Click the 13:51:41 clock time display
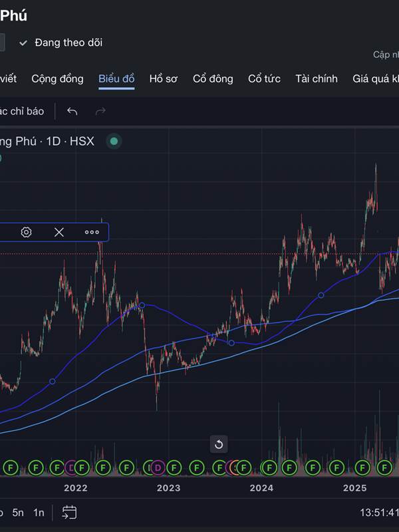This screenshot has width=399, height=532. pyautogui.click(x=379, y=512)
